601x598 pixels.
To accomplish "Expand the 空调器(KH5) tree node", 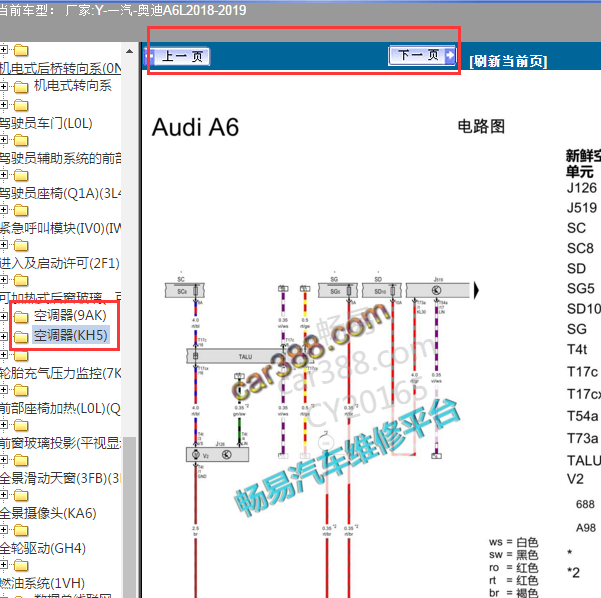I will pyautogui.click(x=3, y=336).
